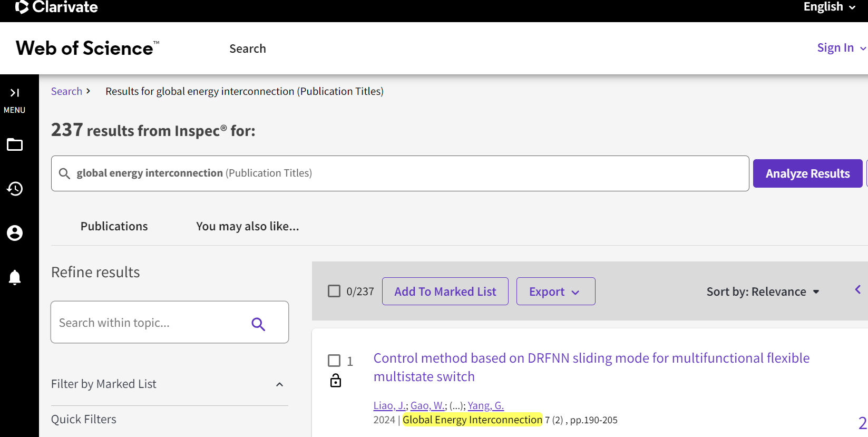Open the user profile icon in sidebar

(15, 233)
